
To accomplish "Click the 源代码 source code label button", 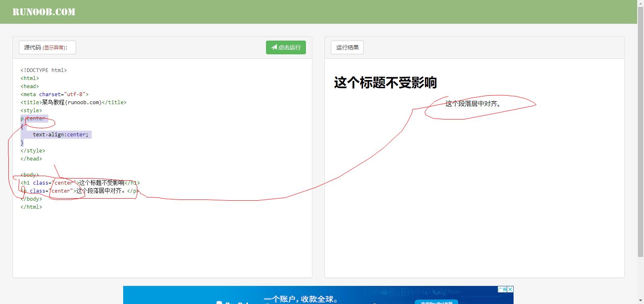I will point(47,47).
